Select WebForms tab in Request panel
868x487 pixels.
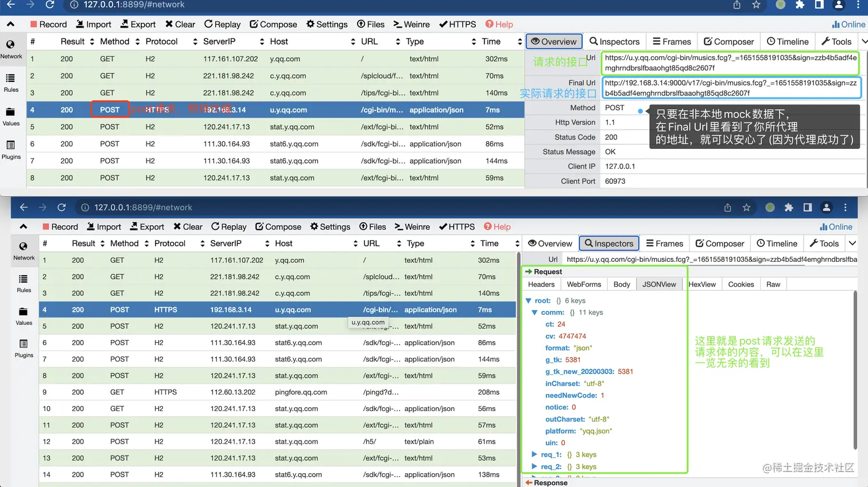tap(584, 284)
